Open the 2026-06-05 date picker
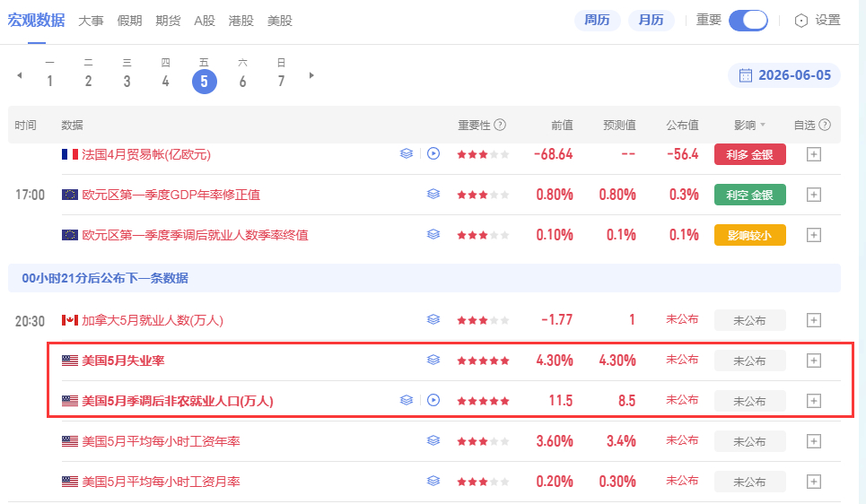 784,75
